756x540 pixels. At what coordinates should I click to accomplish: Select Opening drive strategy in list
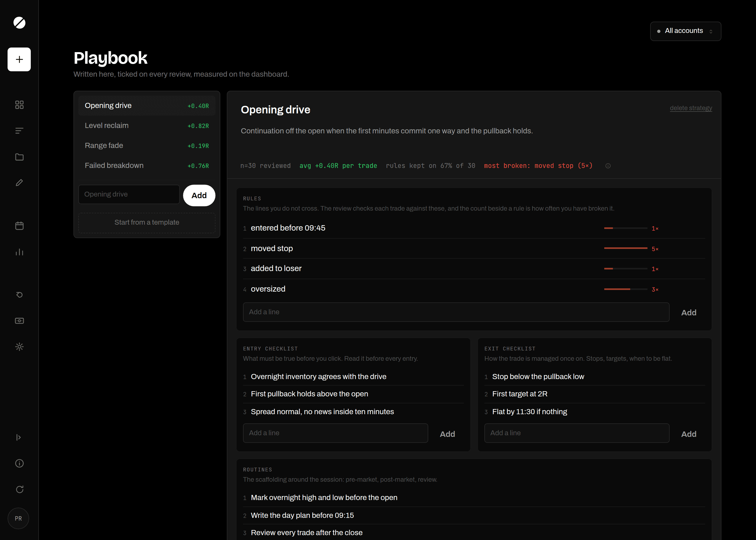(147, 106)
